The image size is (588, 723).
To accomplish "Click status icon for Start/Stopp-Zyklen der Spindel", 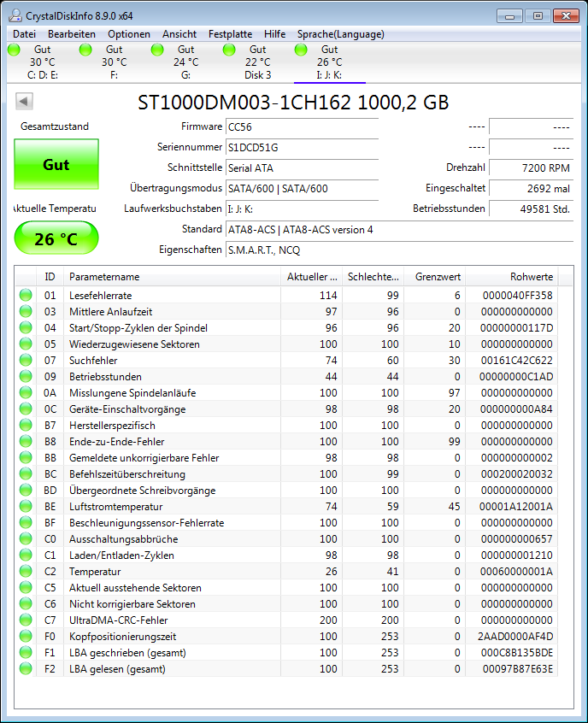I will click(x=26, y=327).
